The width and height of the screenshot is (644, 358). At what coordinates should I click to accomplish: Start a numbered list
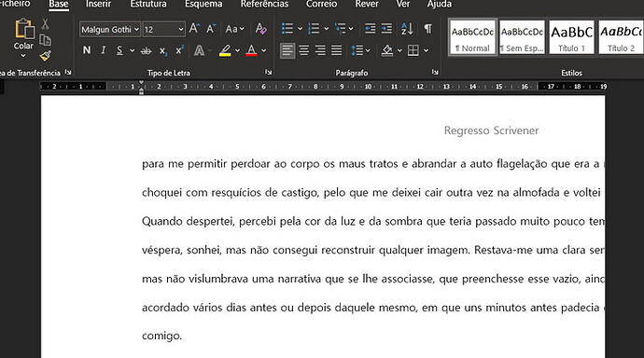click(314, 29)
